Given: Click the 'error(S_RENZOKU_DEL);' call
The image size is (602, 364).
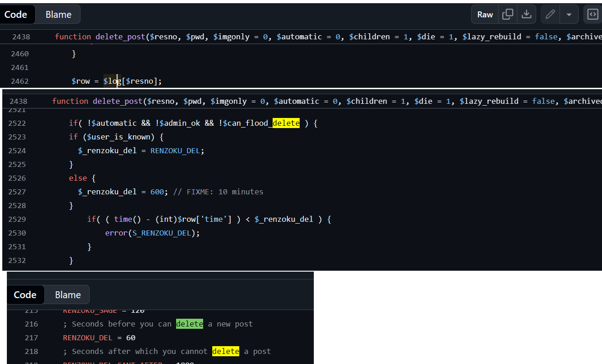Looking at the screenshot, I should click(153, 233).
